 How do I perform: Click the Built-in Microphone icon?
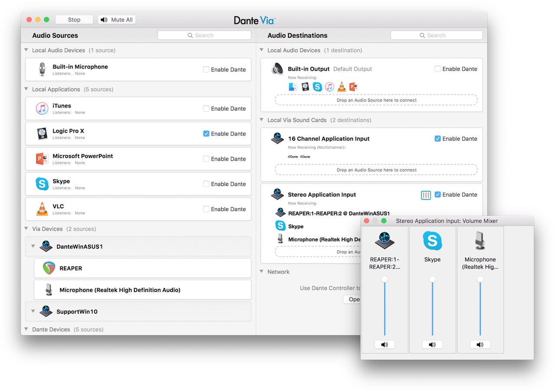pos(42,69)
